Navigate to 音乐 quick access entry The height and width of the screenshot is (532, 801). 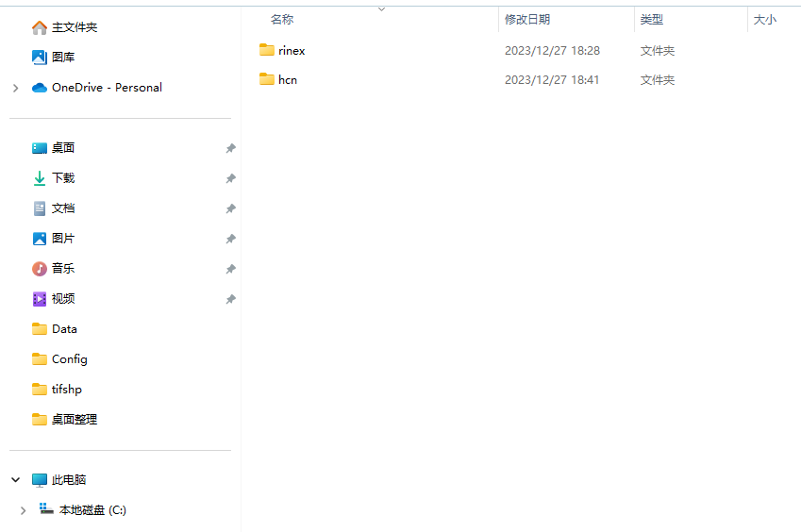click(x=63, y=269)
